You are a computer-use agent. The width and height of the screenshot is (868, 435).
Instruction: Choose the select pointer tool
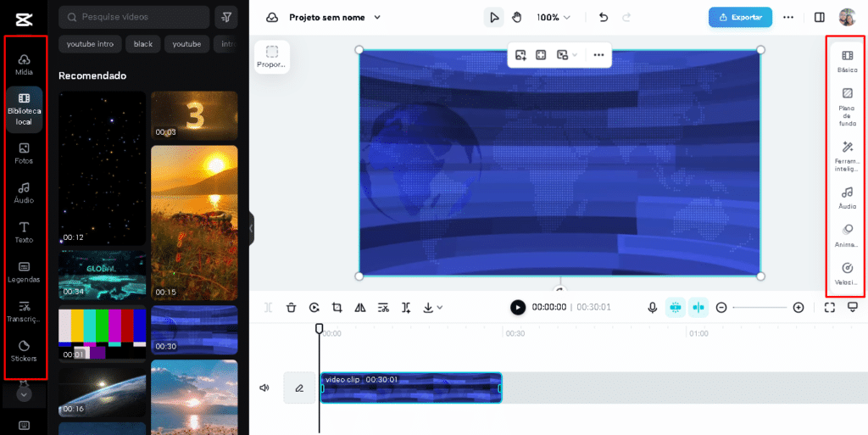494,17
